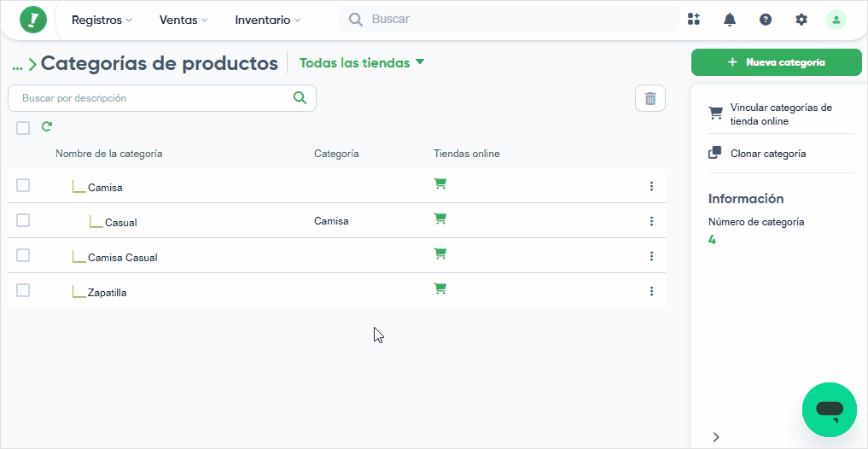Open the three-dot menu for Camisa
The height and width of the screenshot is (449, 868).
click(651, 186)
